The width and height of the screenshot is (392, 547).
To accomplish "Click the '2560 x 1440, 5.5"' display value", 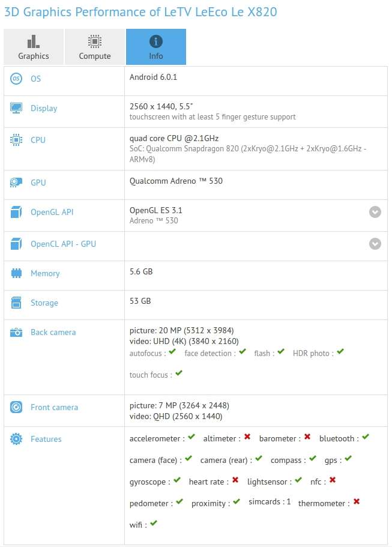I will point(161,106).
